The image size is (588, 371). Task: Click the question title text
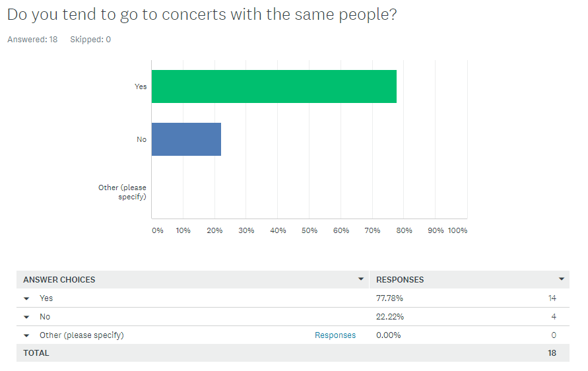coord(202,15)
